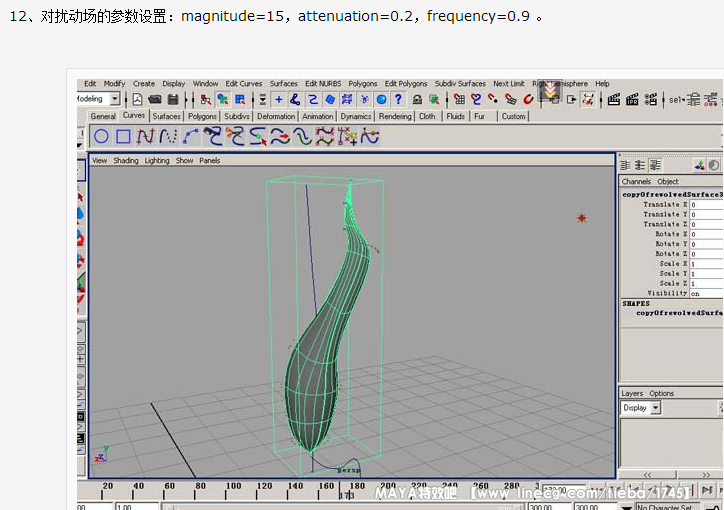
Task: Select the circle curve tool on the shelf
Action: coord(101,137)
